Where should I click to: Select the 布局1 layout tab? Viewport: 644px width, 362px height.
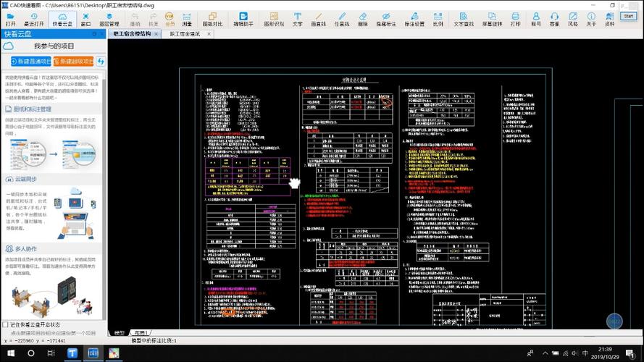pyautogui.click(x=141, y=333)
